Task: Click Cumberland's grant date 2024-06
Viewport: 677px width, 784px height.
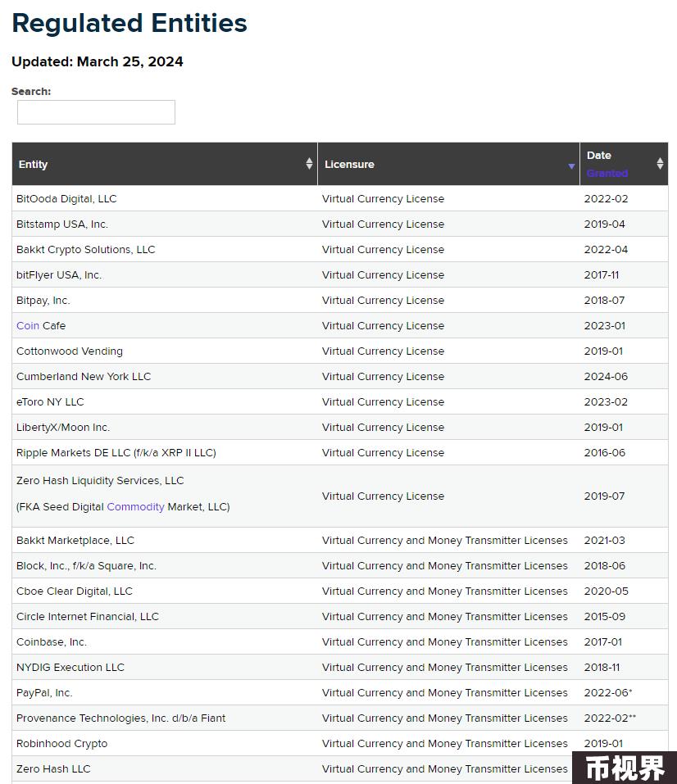Action: tap(606, 377)
